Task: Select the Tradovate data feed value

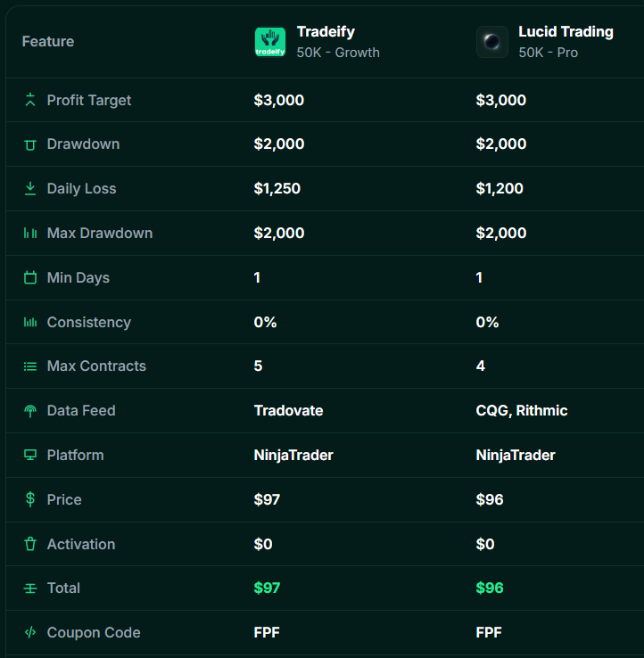Action: click(x=288, y=410)
